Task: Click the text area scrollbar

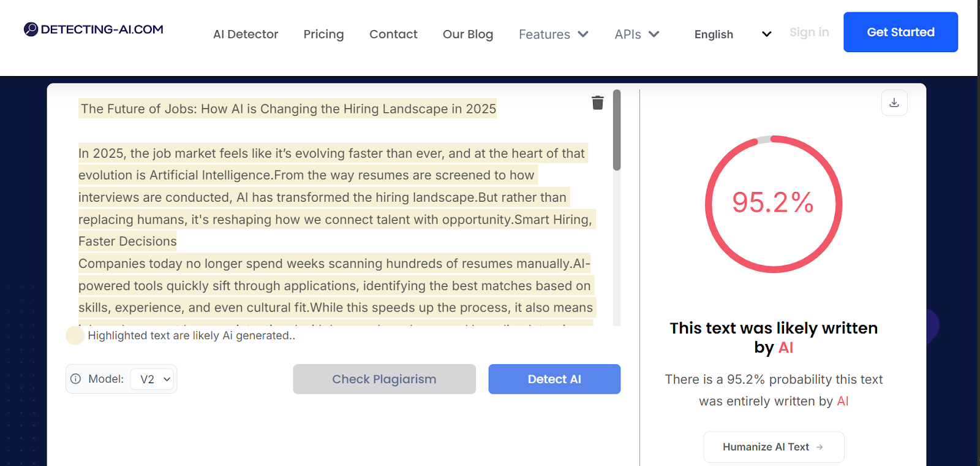Action: [617, 131]
